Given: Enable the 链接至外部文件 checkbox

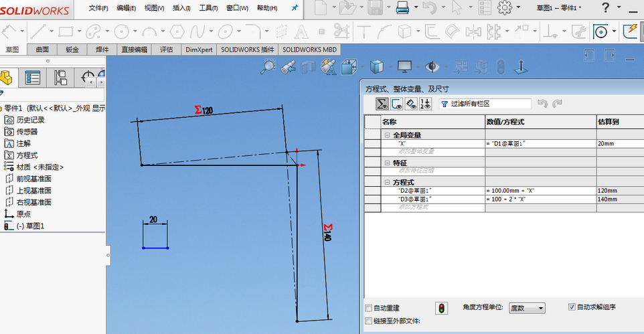Looking at the screenshot, I should [368, 321].
